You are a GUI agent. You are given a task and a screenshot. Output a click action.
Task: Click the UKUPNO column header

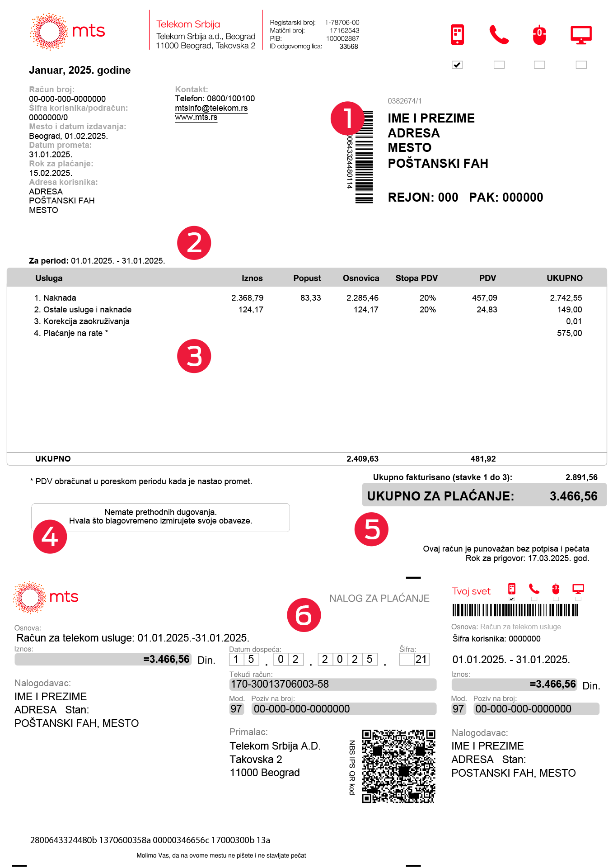tap(564, 278)
